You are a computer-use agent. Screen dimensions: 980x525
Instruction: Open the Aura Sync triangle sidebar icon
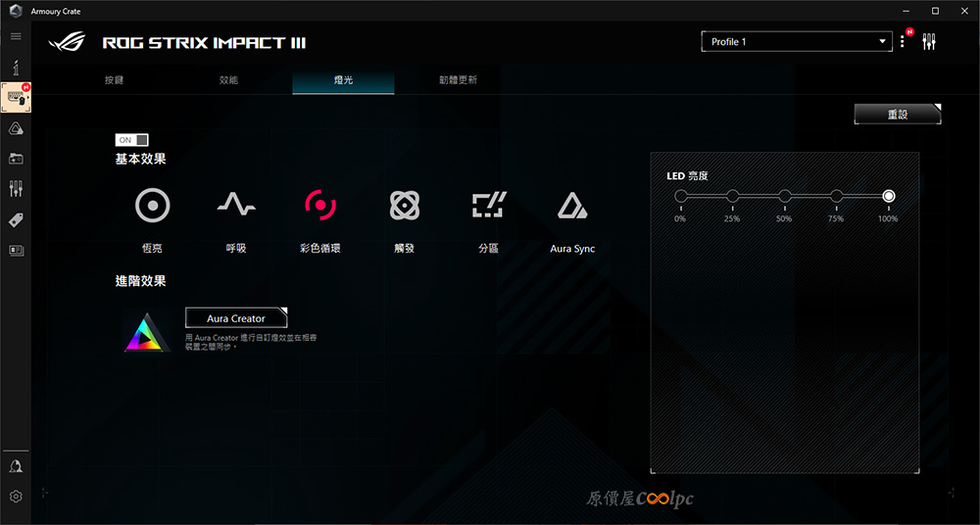pyautogui.click(x=17, y=128)
